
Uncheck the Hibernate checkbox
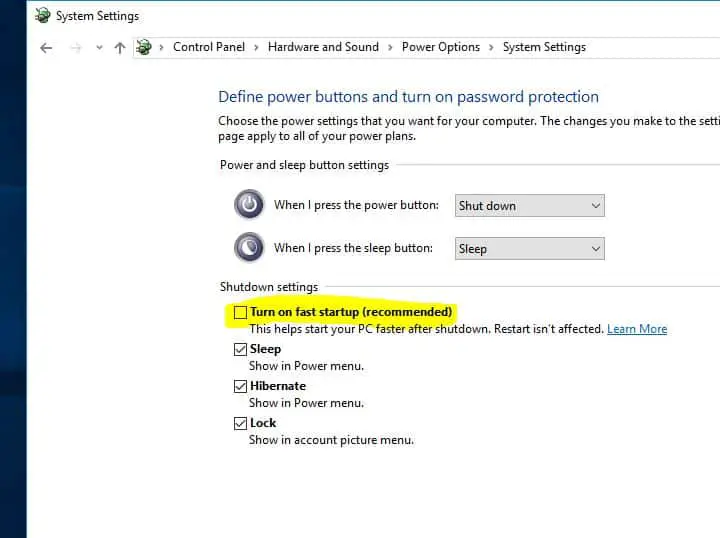pyautogui.click(x=240, y=386)
